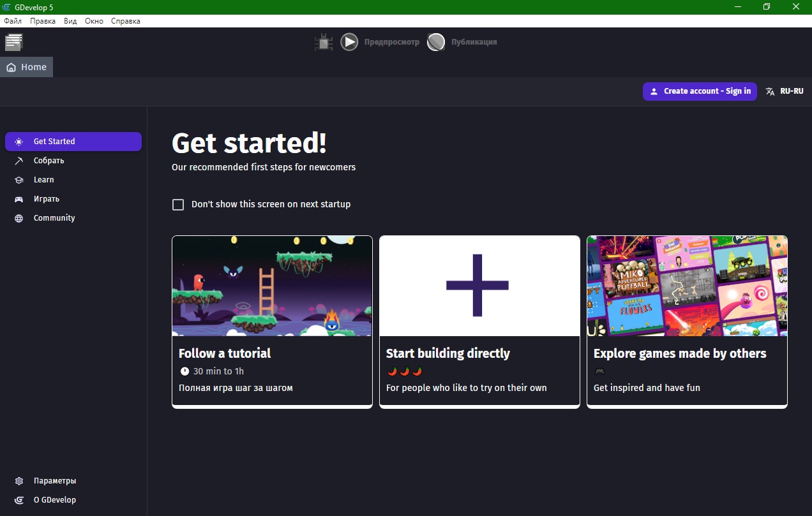812x516 pixels.
Task: Click the Предпросмотр label
Action: (x=392, y=42)
